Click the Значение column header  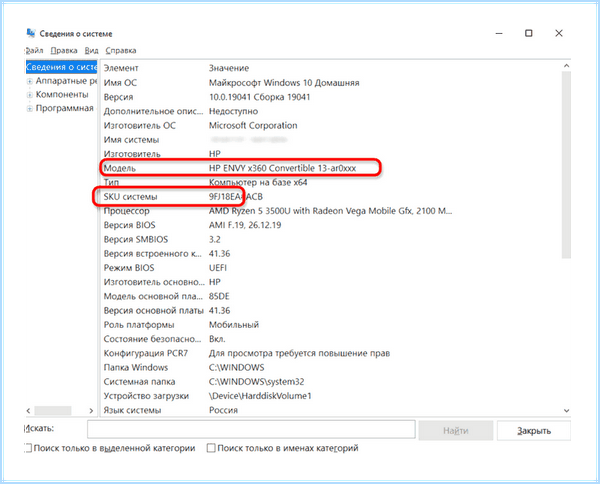(229, 68)
